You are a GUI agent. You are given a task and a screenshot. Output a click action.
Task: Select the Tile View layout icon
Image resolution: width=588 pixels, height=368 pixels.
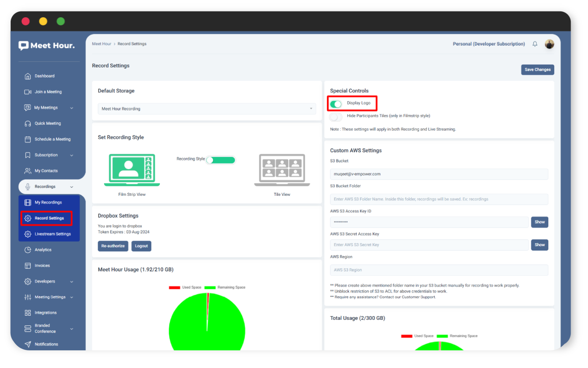(282, 170)
